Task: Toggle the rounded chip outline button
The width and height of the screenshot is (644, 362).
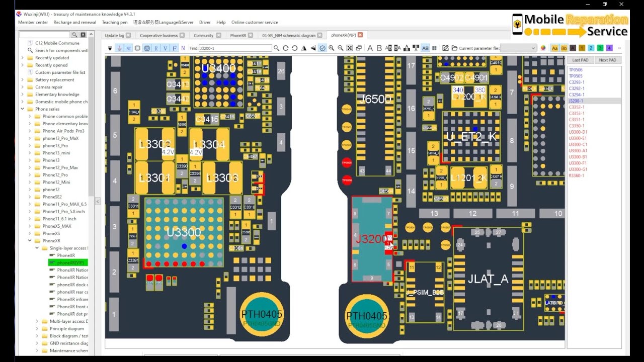Action: tap(147, 48)
